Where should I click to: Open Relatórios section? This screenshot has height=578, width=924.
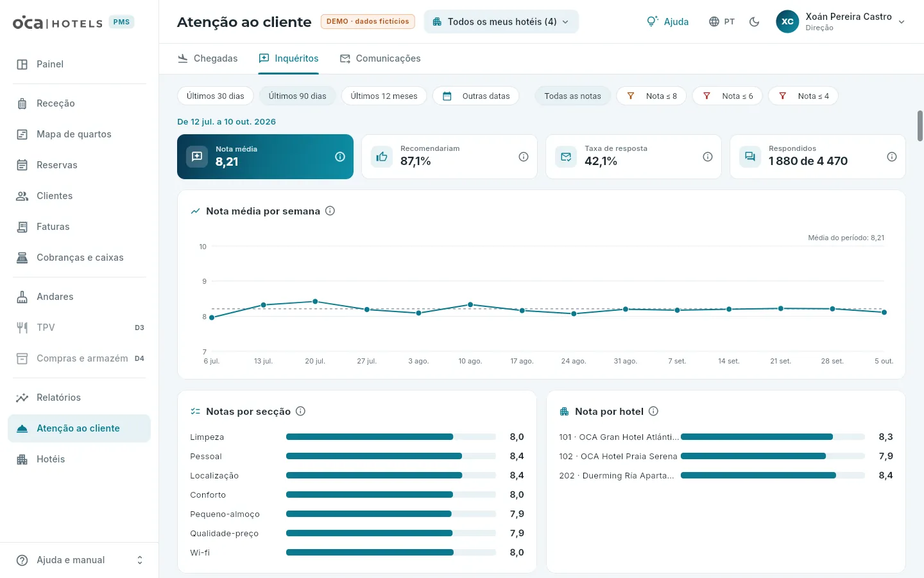click(79, 398)
